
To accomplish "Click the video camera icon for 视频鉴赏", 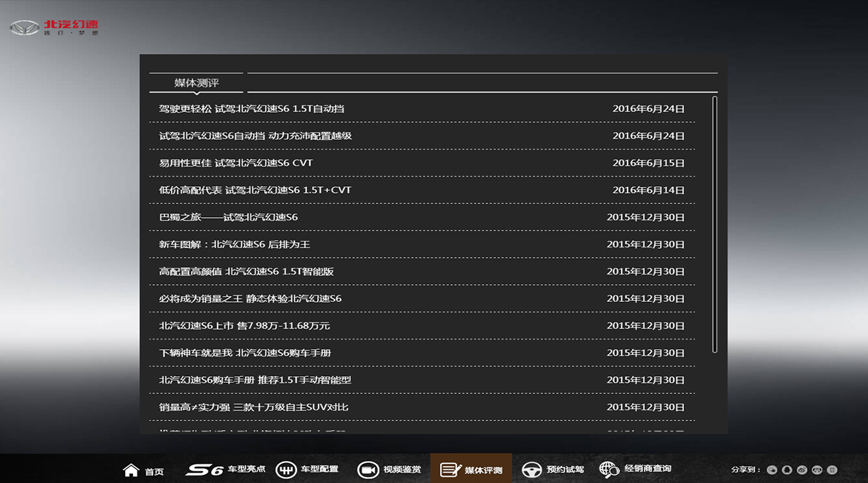I will pyautogui.click(x=368, y=470).
